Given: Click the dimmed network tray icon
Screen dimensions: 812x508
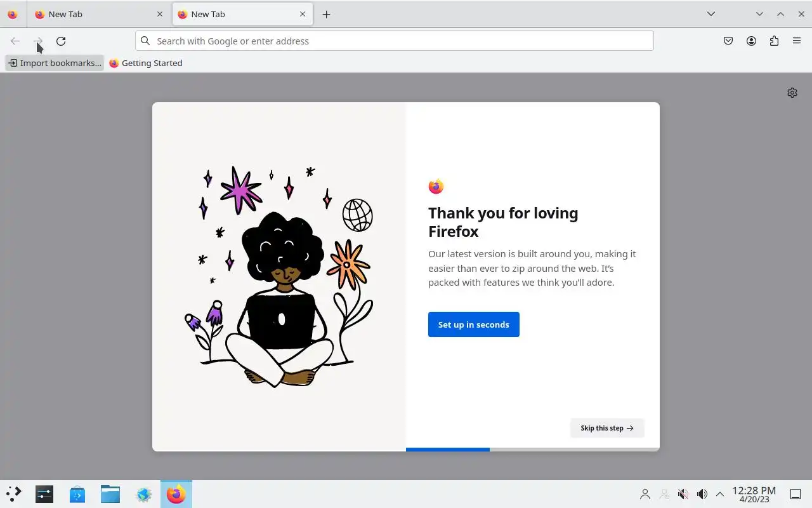Looking at the screenshot, I should [x=664, y=494].
